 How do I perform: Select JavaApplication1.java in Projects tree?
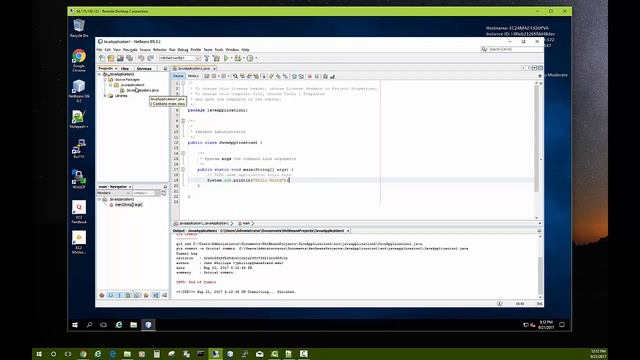pos(142,90)
